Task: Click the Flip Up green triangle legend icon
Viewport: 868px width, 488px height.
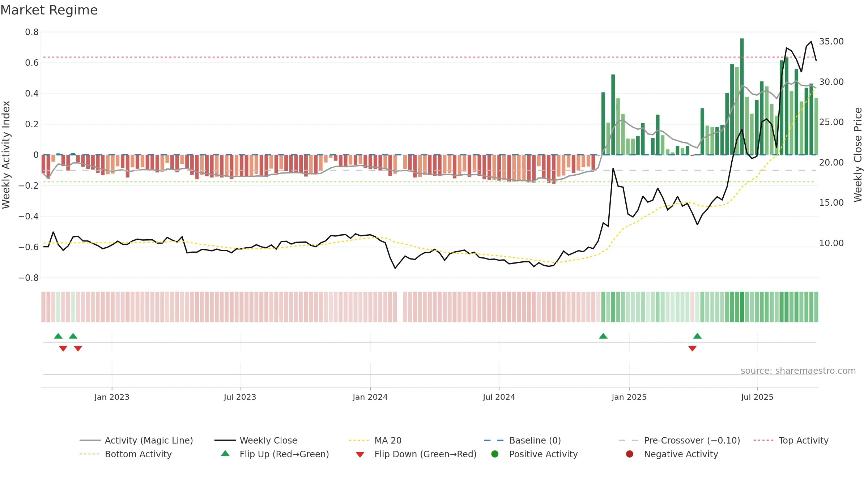Action: tap(225, 453)
